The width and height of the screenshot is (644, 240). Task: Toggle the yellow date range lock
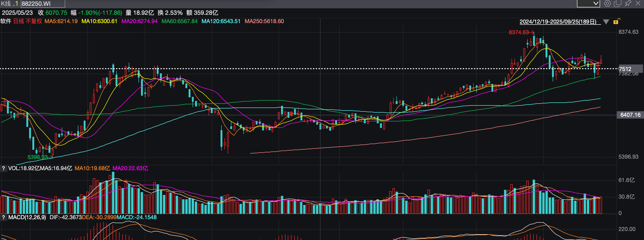616,22
